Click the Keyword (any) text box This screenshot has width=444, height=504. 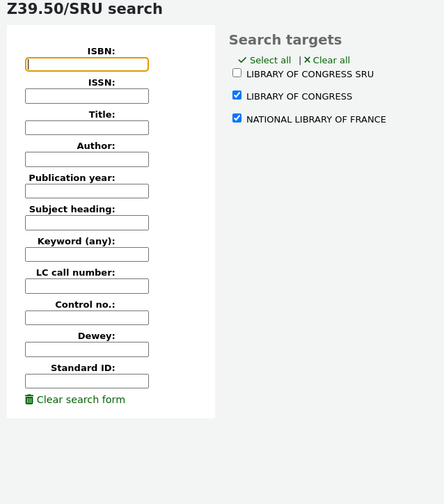[x=87, y=255]
